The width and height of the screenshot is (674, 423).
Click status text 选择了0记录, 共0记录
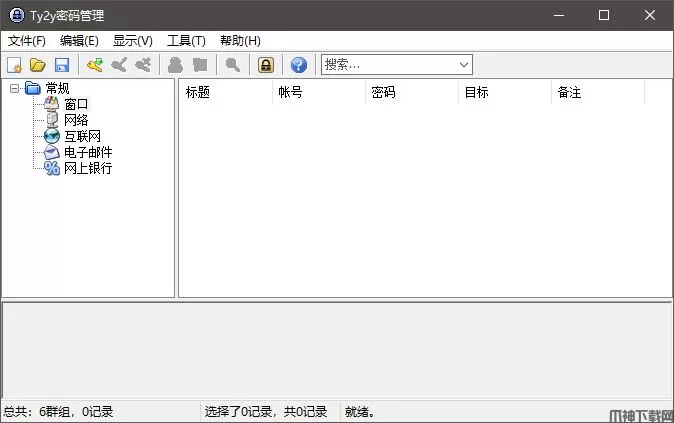click(266, 411)
